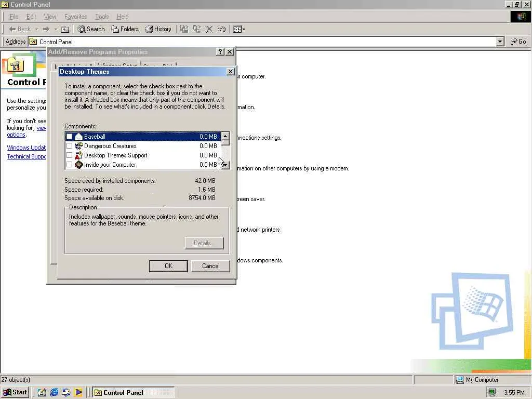Select the Inside your Computer row text

[x=110, y=165]
